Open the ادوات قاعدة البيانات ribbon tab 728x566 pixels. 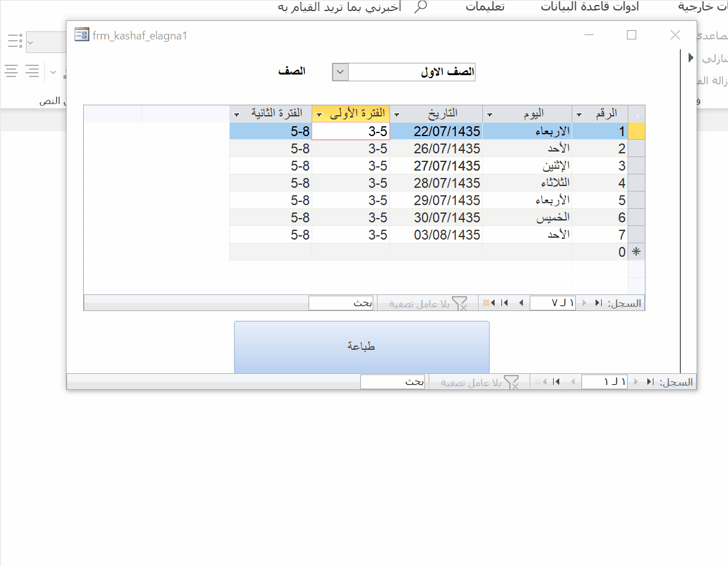click(589, 7)
